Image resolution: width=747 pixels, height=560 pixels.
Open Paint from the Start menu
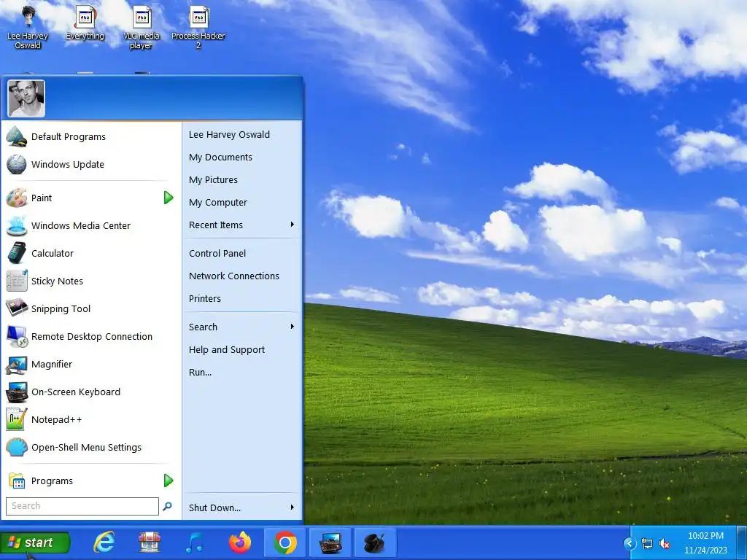pyautogui.click(x=81, y=198)
